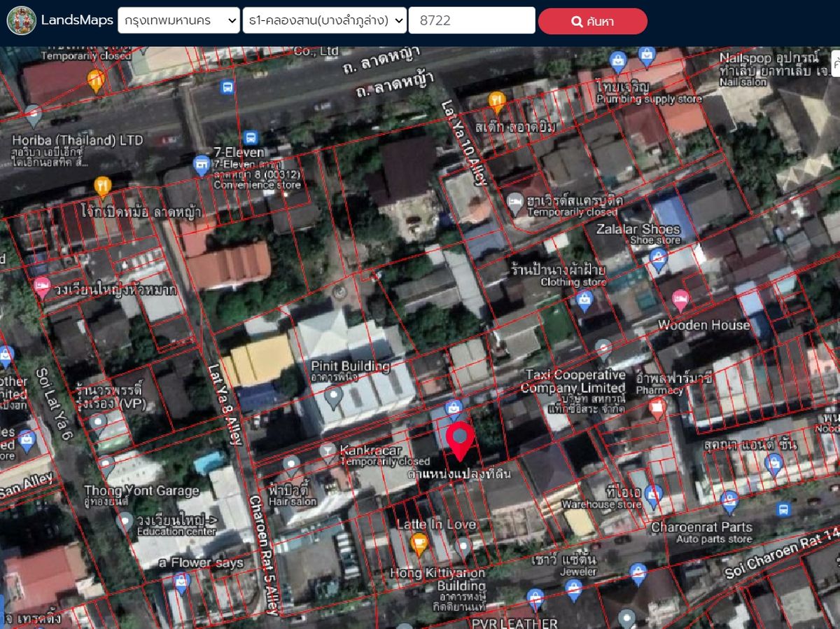The height and width of the screenshot is (629, 840).
Task: Click the ฮาเวิร์ดสแควร์บูติค hotel marker
Action: click(x=515, y=202)
